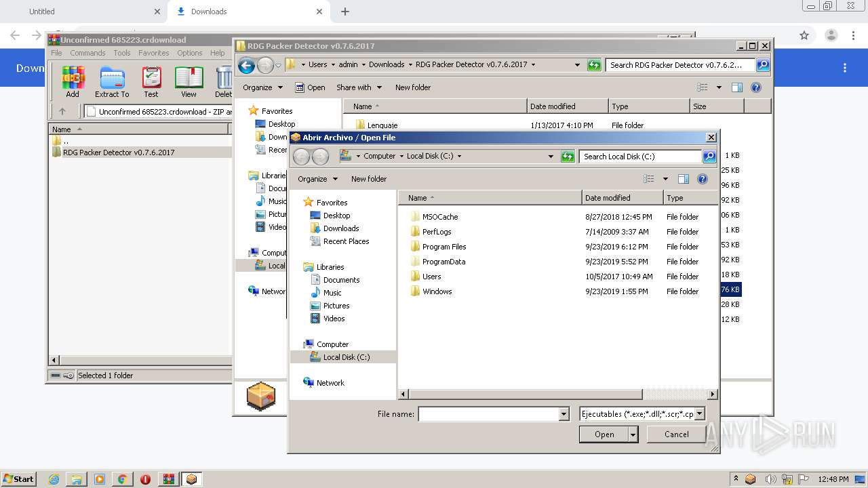The height and width of the screenshot is (488, 868).
Task: Open view options arrow in Open File dialog
Action: tap(665, 179)
